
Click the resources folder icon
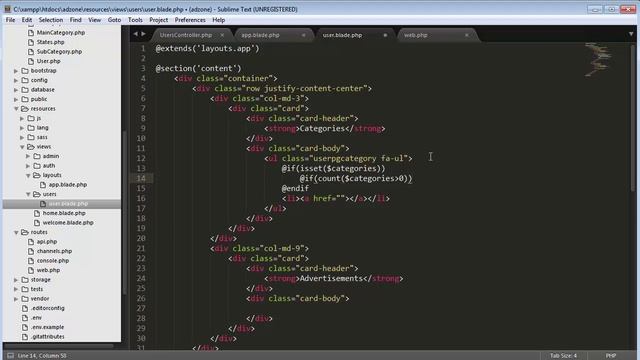[24, 109]
